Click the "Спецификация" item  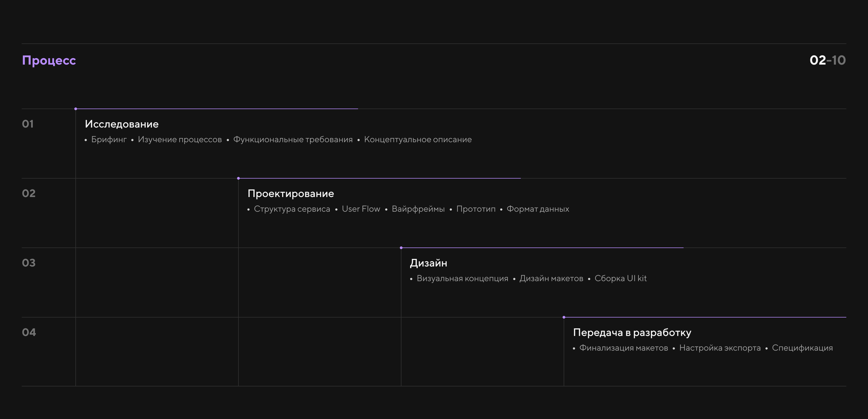click(802, 348)
